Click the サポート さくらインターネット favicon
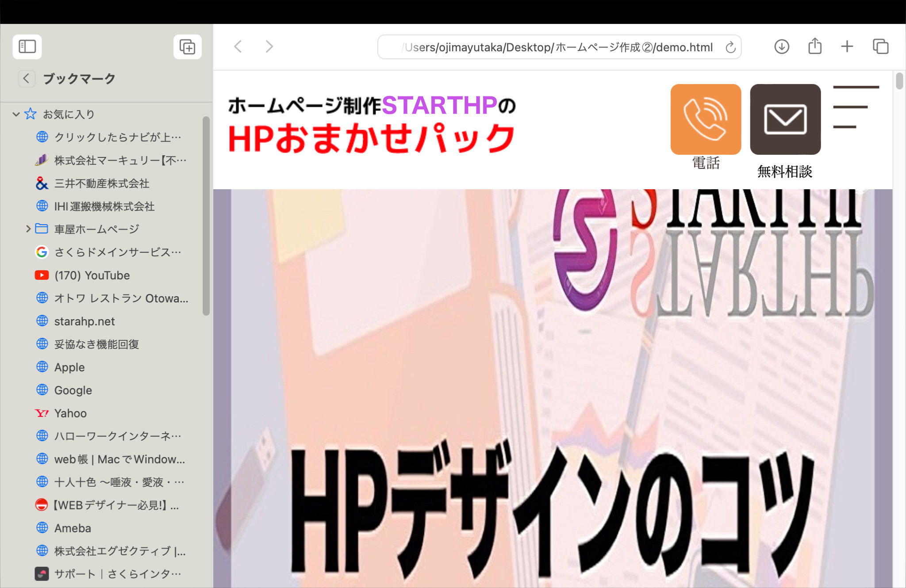This screenshot has width=906, height=588. tap(42, 574)
